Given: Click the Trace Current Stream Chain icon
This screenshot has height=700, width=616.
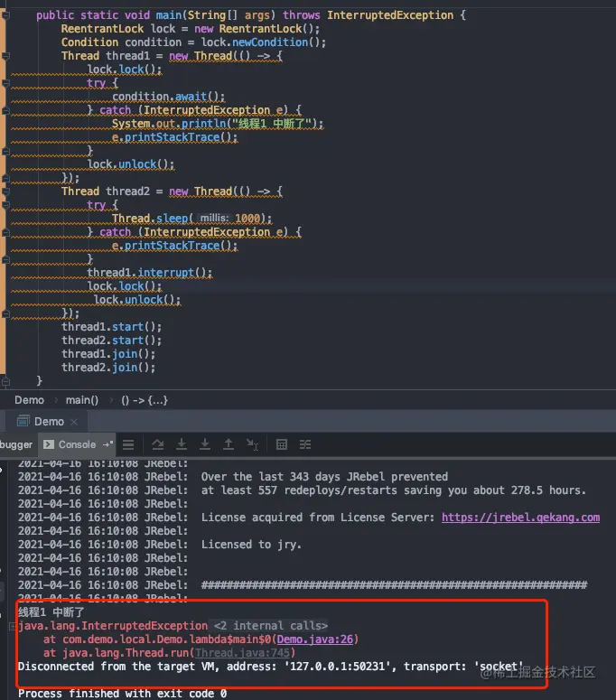Looking at the screenshot, I should (x=305, y=444).
